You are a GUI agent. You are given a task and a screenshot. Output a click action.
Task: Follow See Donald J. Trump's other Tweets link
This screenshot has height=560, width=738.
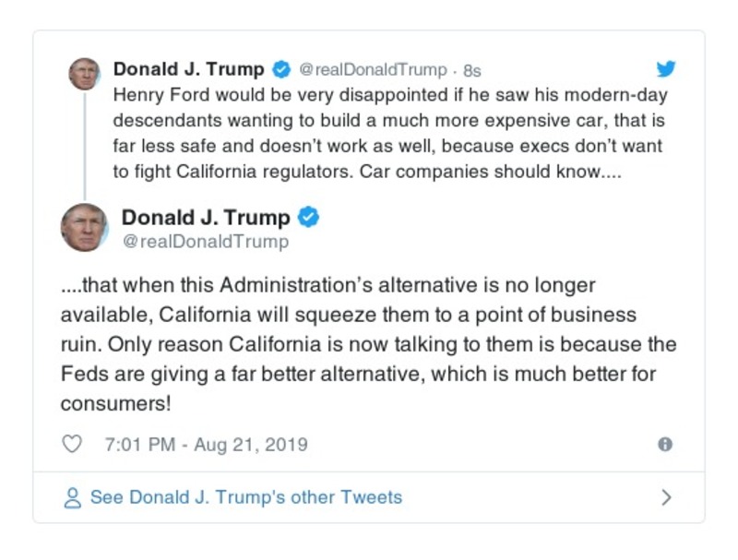(245, 498)
